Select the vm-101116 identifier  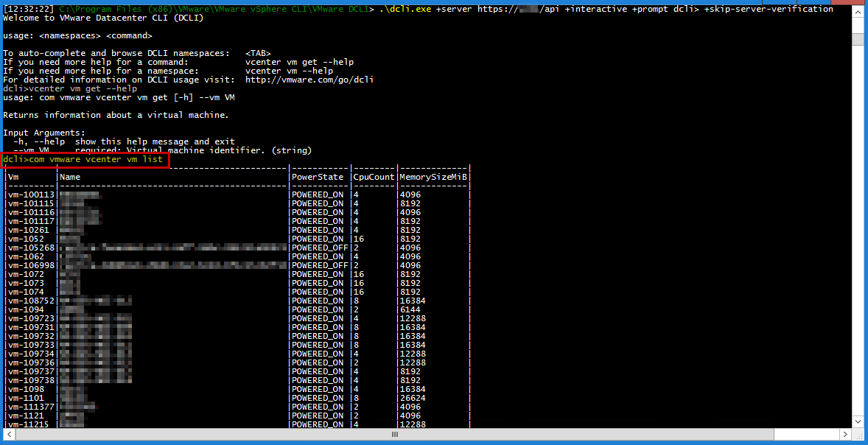coord(31,212)
